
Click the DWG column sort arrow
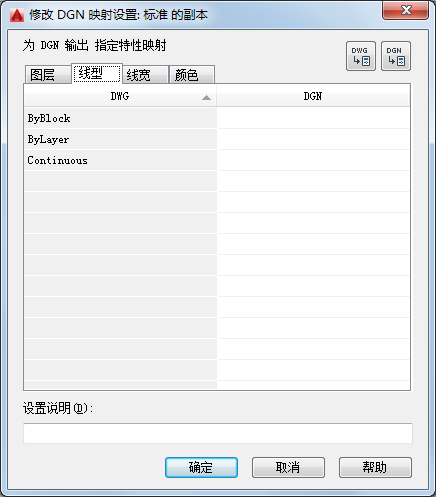206,97
